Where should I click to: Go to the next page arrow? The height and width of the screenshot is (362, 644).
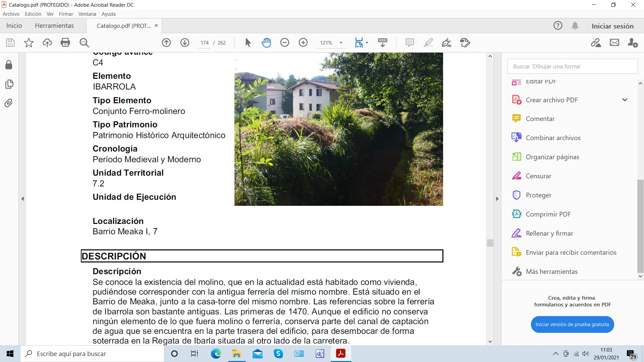pos(185,43)
